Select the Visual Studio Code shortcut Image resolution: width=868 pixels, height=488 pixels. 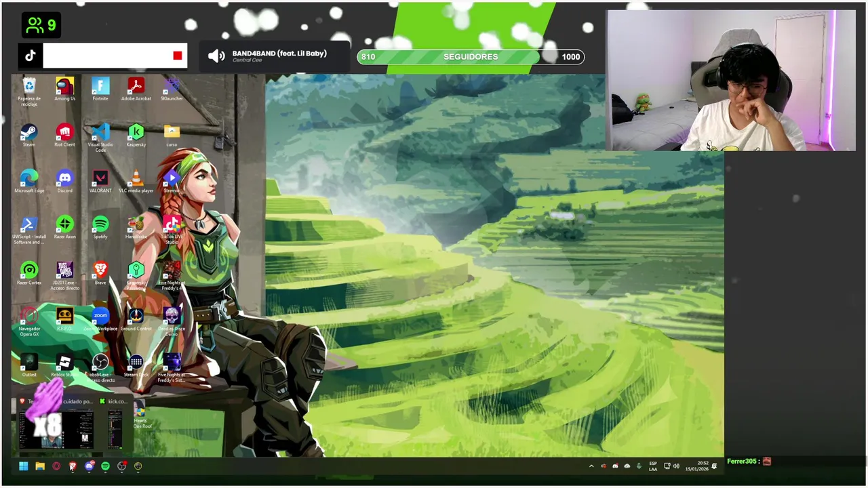pos(100,138)
